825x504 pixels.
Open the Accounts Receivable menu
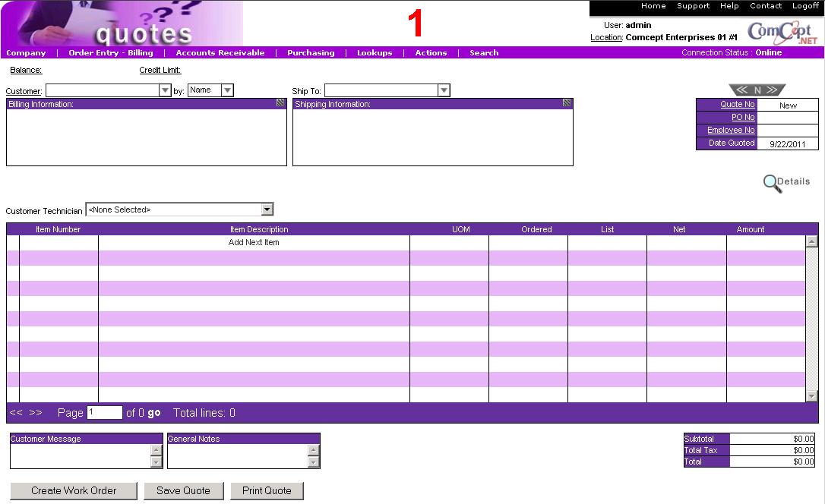[x=220, y=53]
